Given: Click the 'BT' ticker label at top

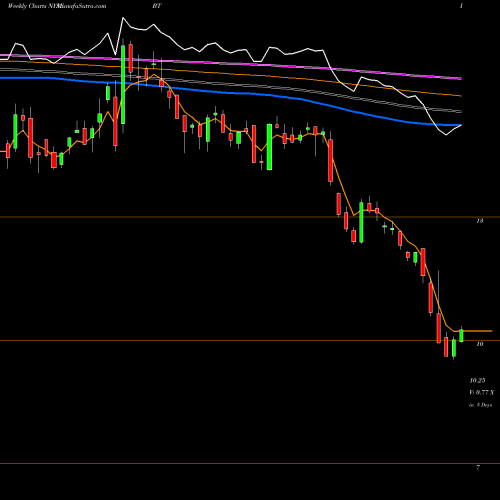Looking at the screenshot, I should pos(157,6).
